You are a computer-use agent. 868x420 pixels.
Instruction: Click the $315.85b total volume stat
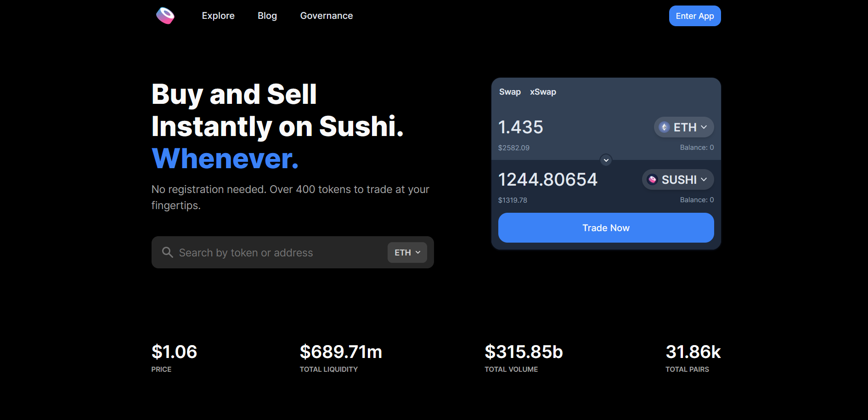pos(524,352)
